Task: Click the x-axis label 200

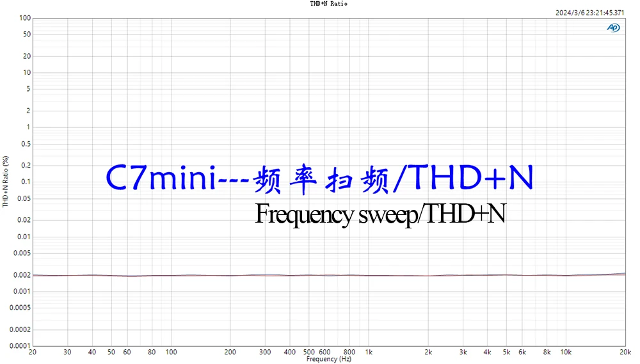Action: pos(230,352)
